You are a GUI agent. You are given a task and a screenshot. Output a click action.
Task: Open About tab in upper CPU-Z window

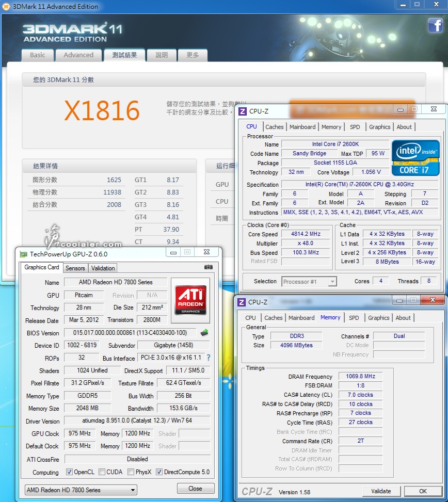(x=404, y=127)
